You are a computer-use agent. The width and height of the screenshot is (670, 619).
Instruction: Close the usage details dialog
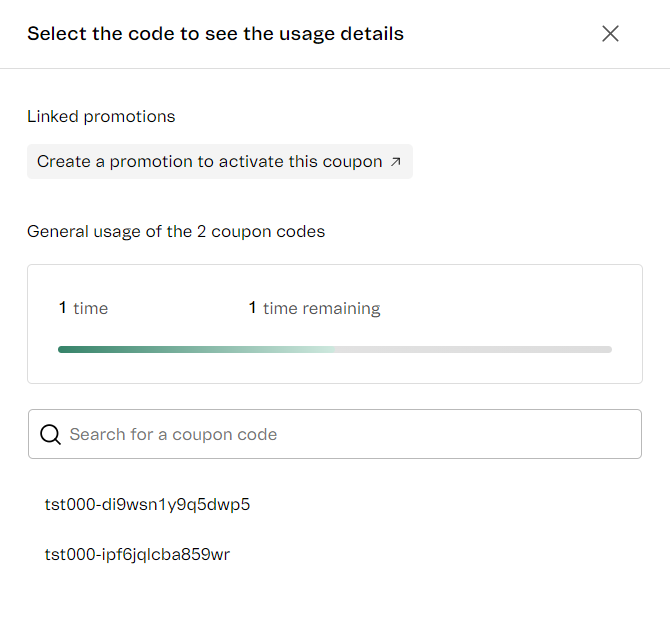[610, 34]
